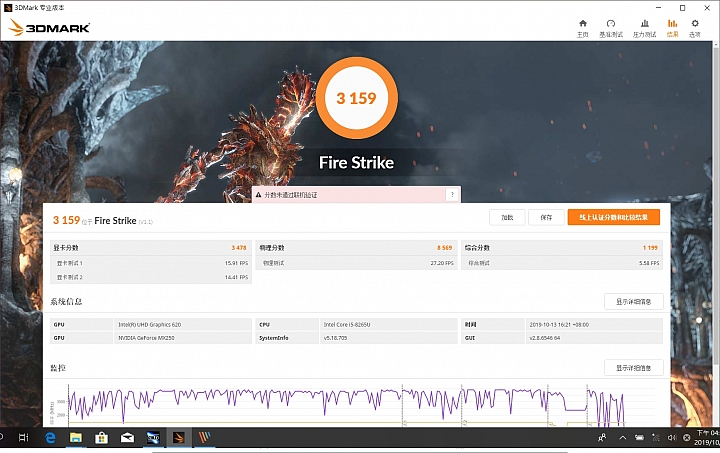Click the question mark on the warning banner

(x=452, y=195)
